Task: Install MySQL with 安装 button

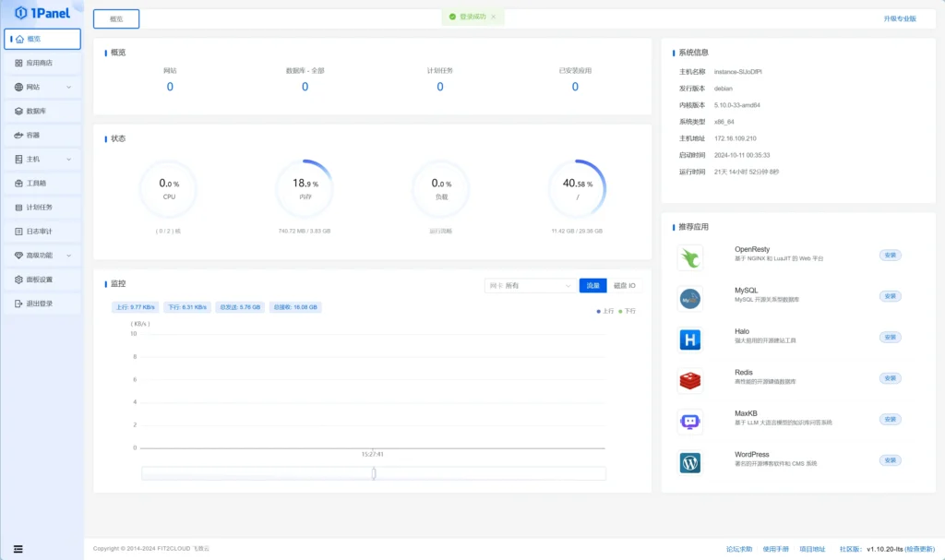Action: [891, 296]
